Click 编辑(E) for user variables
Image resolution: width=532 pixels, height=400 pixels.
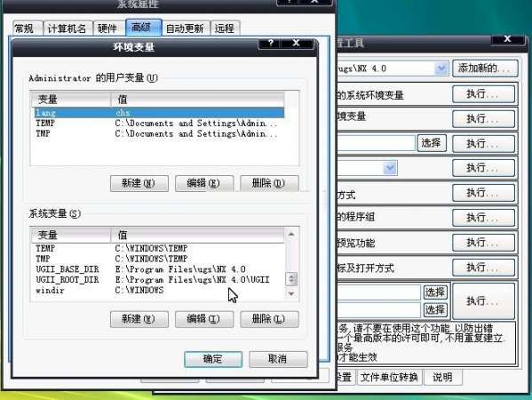click(x=204, y=183)
